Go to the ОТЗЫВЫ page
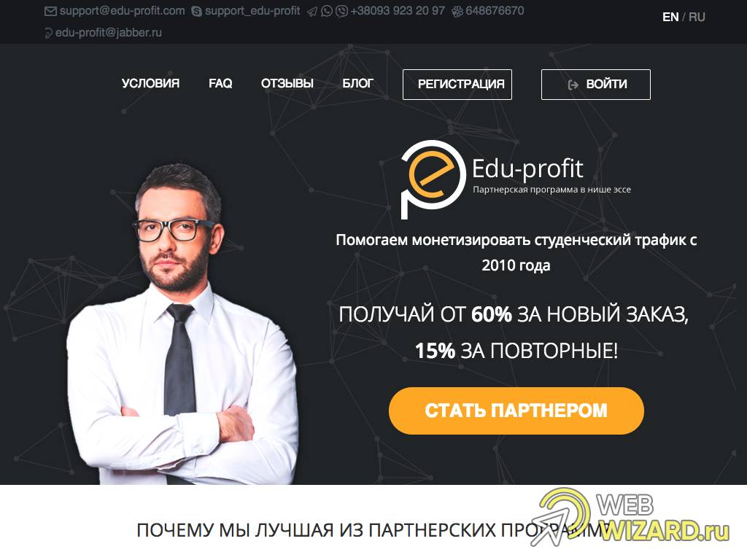The width and height of the screenshot is (747, 560). pyautogui.click(x=287, y=83)
